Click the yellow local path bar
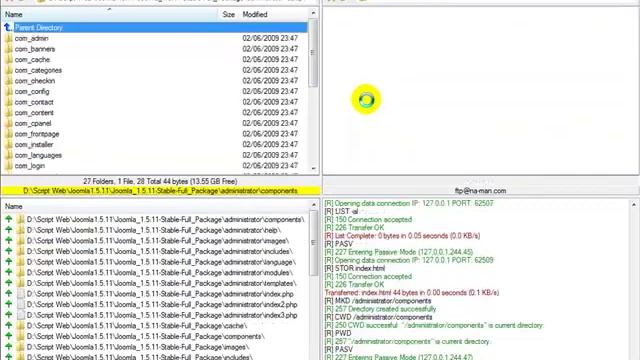This screenshot has width=640, height=360. pos(160,191)
